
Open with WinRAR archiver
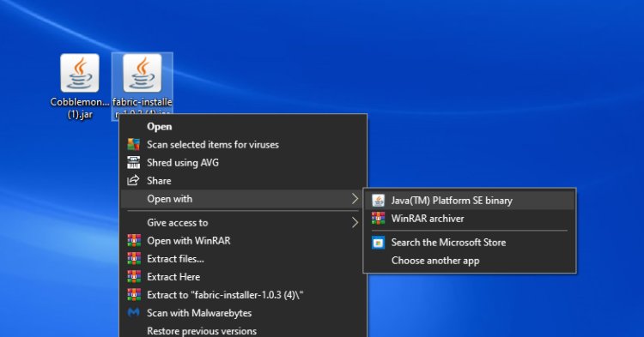(x=470, y=219)
